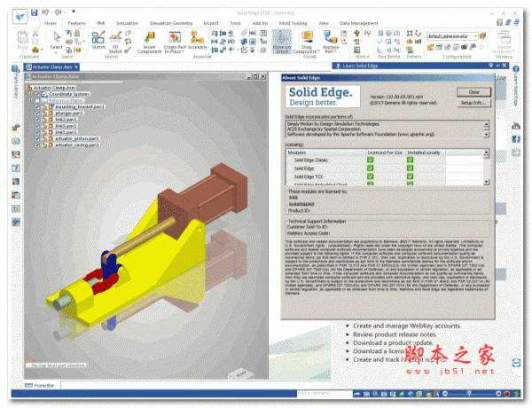Click the icon right of configuration combo box
532x408 pixels.
(483, 35)
